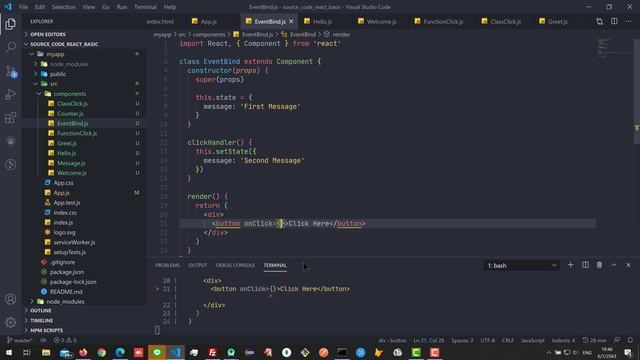Open package.json in the explorer
This screenshot has width=640, height=360.
[x=67, y=272]
